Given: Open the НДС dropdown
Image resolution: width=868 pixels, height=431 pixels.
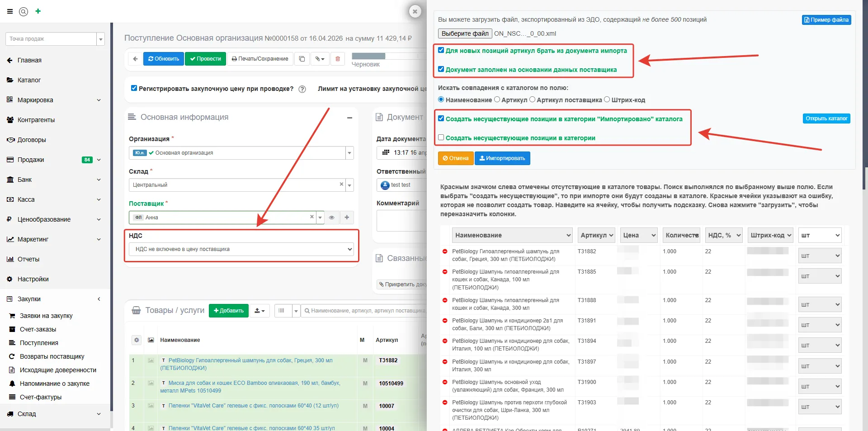Looking at the screenshot, I should pyautogui.click(x=241, y=249).
